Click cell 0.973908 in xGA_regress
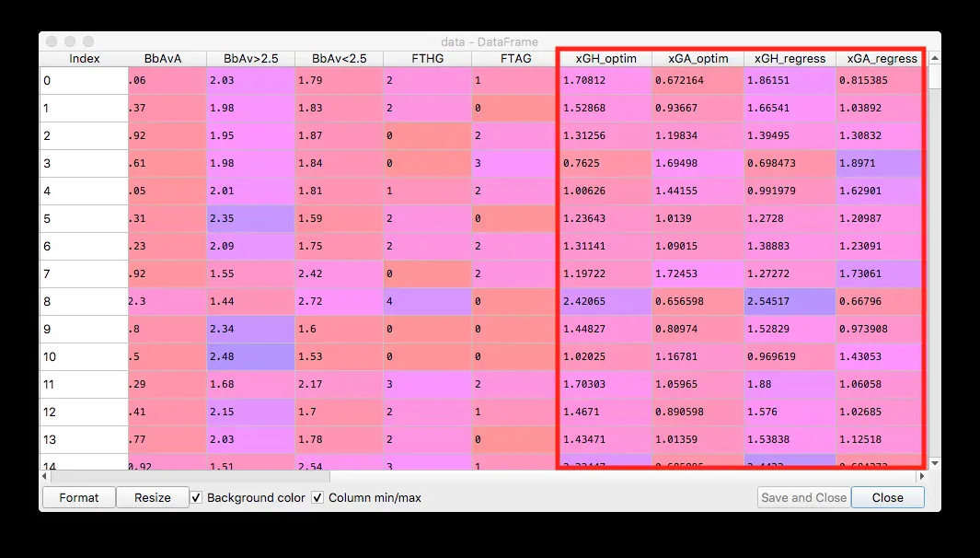Viewport: 980px width, 558px height. pyautogui.click(x=882, y=329)
